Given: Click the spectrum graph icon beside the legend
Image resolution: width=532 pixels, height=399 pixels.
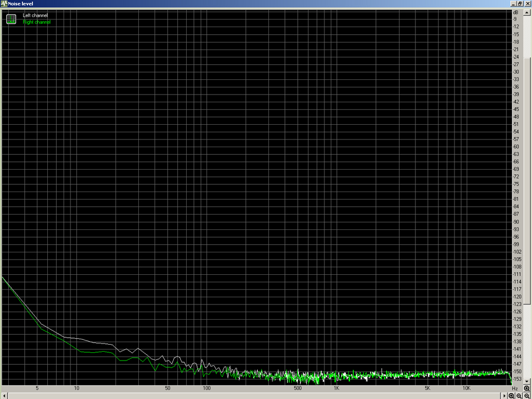Looking at the screenshot, I should (11, 19).
